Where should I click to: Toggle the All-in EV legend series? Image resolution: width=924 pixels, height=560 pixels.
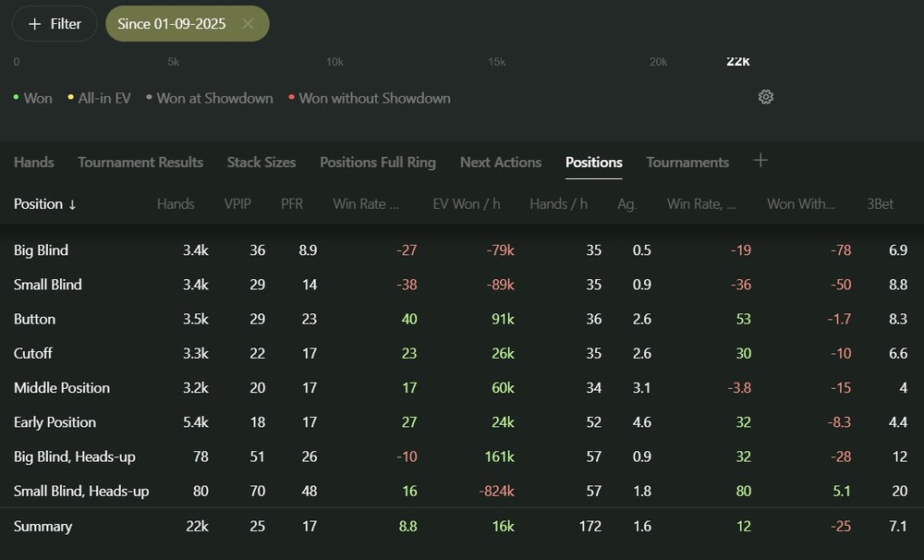[x=100, y=98]
